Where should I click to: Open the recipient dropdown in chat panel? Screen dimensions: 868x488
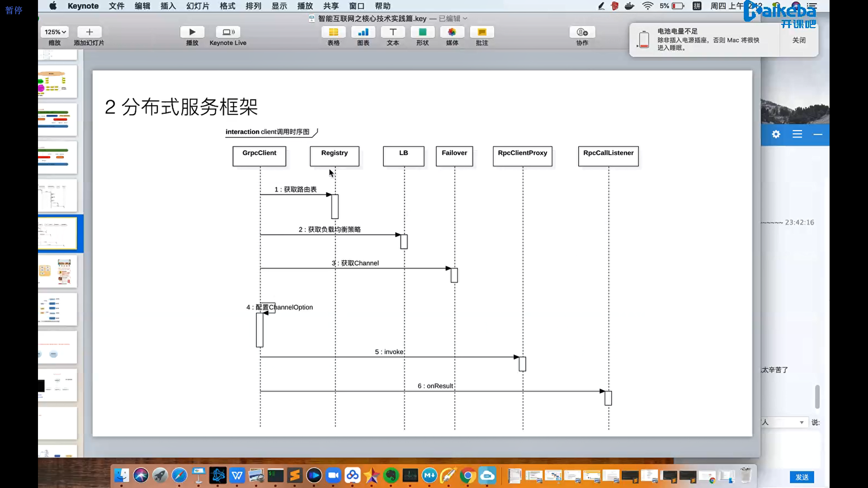click(801, 422)
